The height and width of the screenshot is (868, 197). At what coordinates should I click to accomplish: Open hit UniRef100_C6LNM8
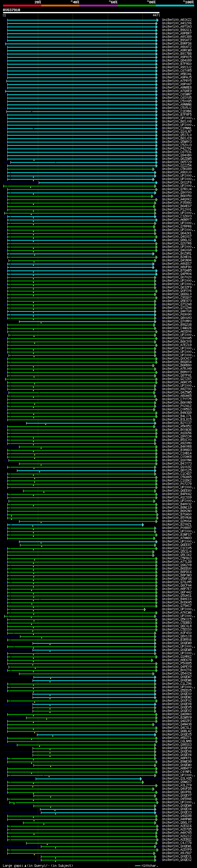pos(177,741)
